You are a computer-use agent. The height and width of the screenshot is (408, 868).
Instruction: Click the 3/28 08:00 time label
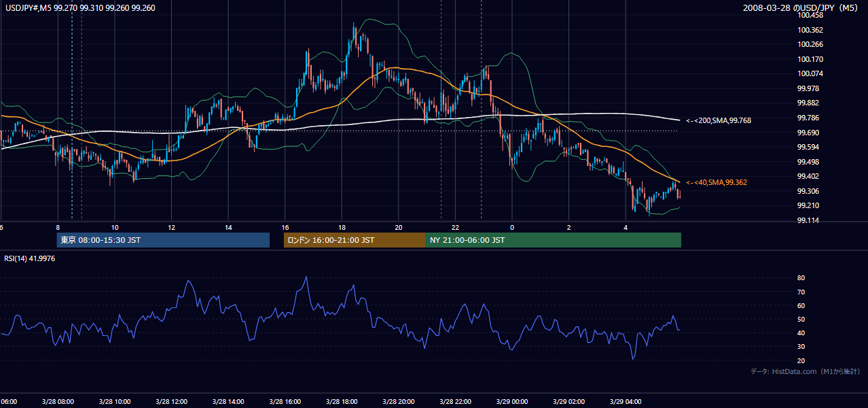click(58, 401)
